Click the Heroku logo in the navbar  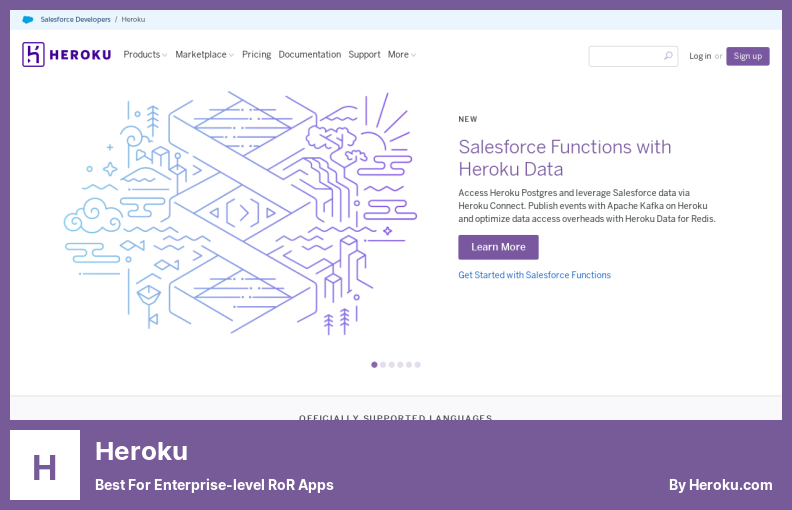(66, 55)
